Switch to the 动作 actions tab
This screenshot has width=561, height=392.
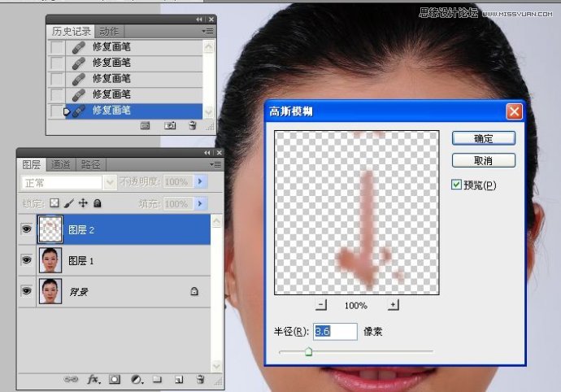click(x=109, y=31)
